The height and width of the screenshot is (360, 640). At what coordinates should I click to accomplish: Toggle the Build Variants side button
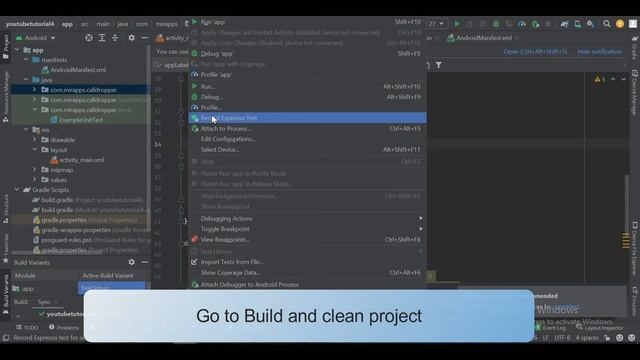[6, 294]
